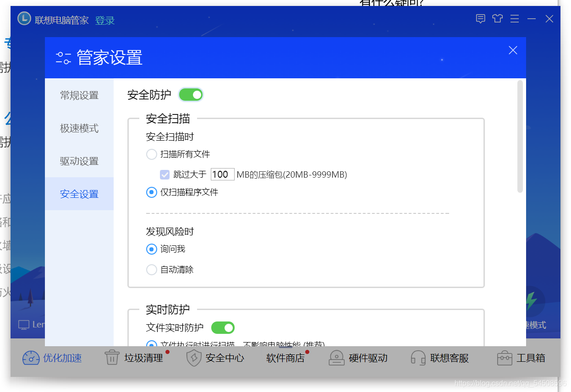Click the 实时防护 group heading text
571x392 pixels.
[168, 310]
